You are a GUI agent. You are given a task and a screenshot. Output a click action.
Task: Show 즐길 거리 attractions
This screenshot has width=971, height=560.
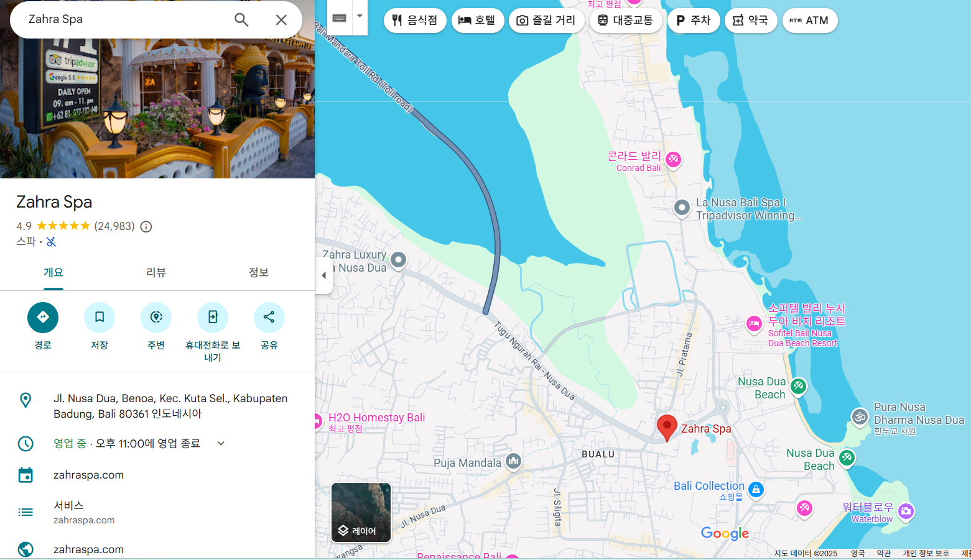546,21
